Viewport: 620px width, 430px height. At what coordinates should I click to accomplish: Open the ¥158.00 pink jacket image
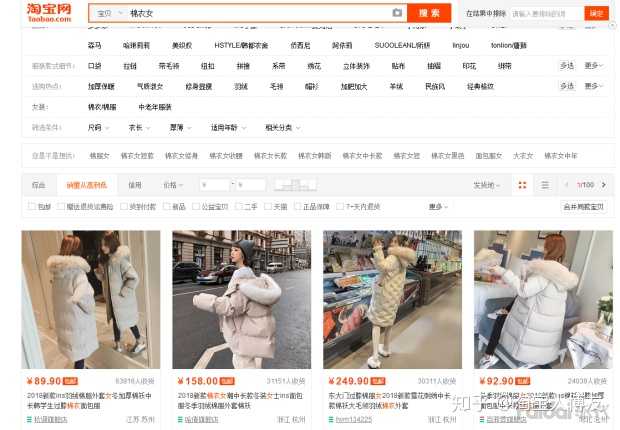click(242, 299)
